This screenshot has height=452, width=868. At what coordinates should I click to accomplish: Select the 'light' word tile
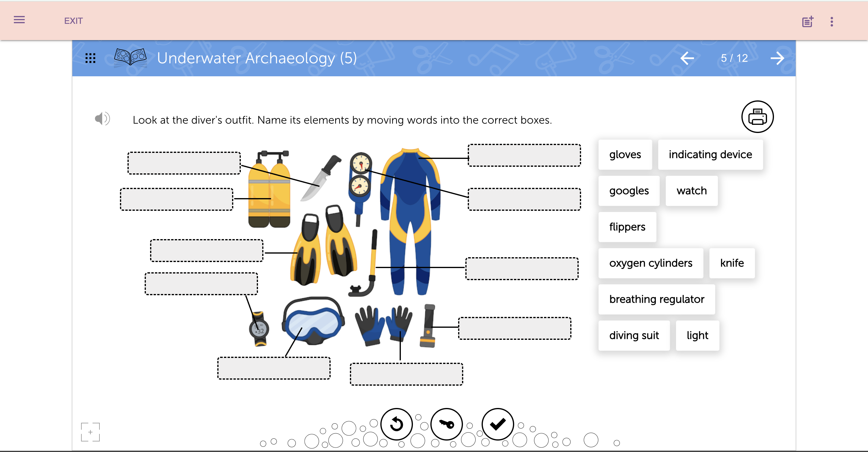(697, 335)
